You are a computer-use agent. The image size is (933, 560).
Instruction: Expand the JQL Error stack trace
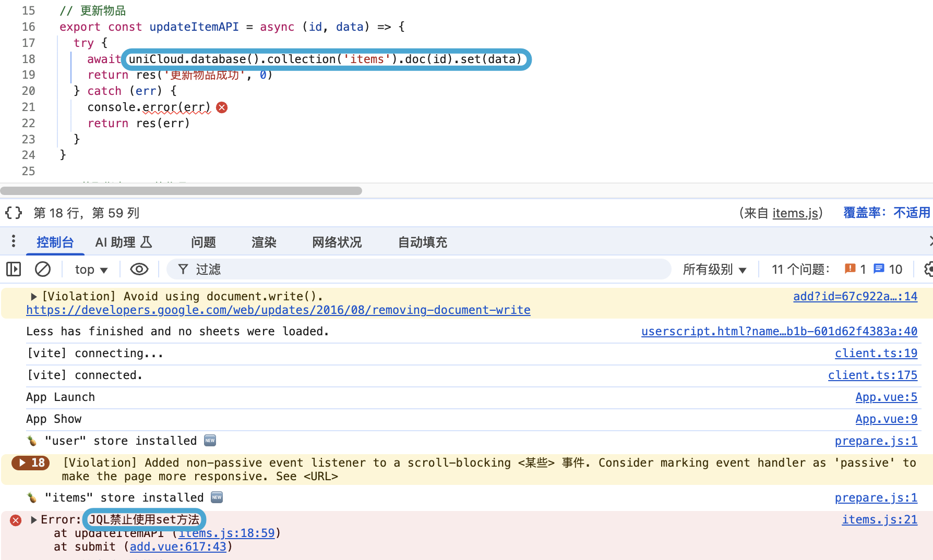click(x=34, y=520)
